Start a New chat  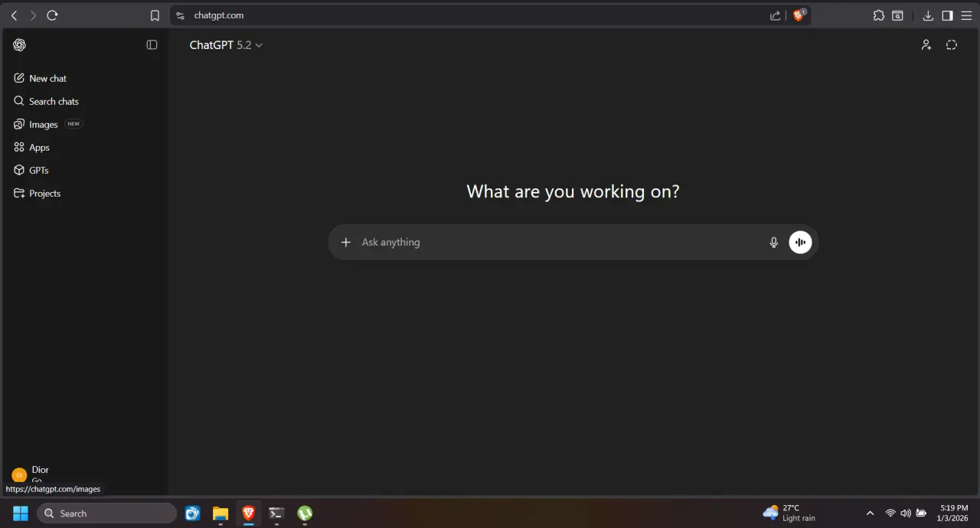point(84,78)
